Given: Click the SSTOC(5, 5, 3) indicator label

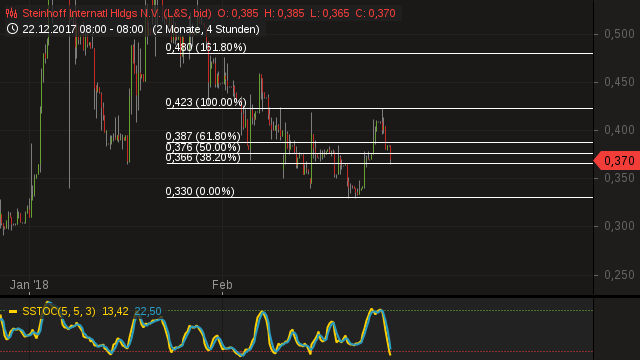Looking at the screenshot, I should (59, 311).
